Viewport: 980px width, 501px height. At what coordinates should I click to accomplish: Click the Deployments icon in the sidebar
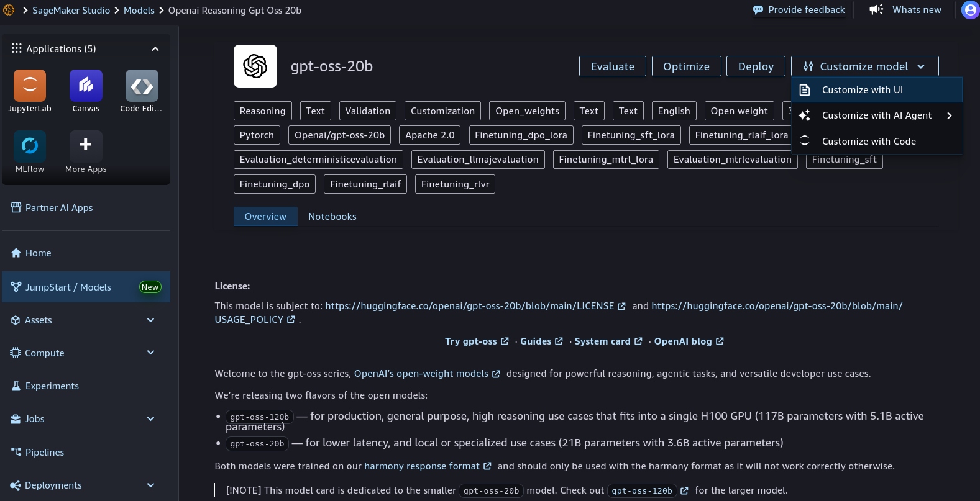[16, 485]
